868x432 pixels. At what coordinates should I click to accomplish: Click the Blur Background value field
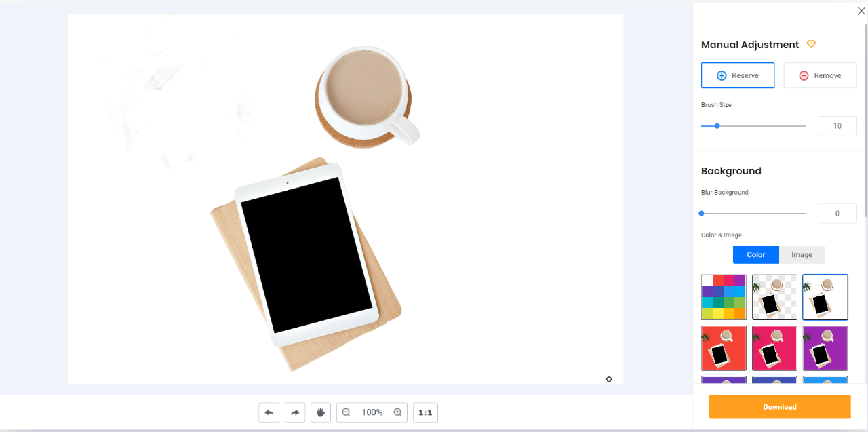coord(837,214)
